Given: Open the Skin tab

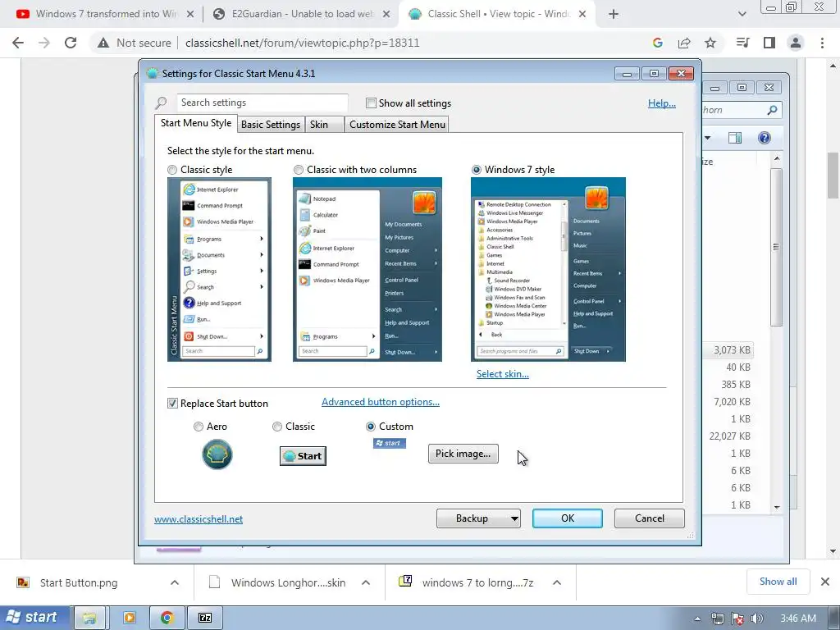Looking at the screenshot, I should click(x=325, y=125).
